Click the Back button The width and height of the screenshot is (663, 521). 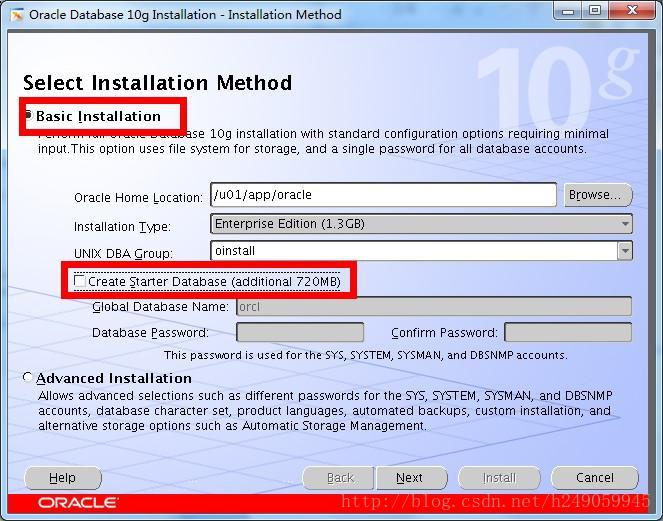pyautogui.click(x=338, y=478)
